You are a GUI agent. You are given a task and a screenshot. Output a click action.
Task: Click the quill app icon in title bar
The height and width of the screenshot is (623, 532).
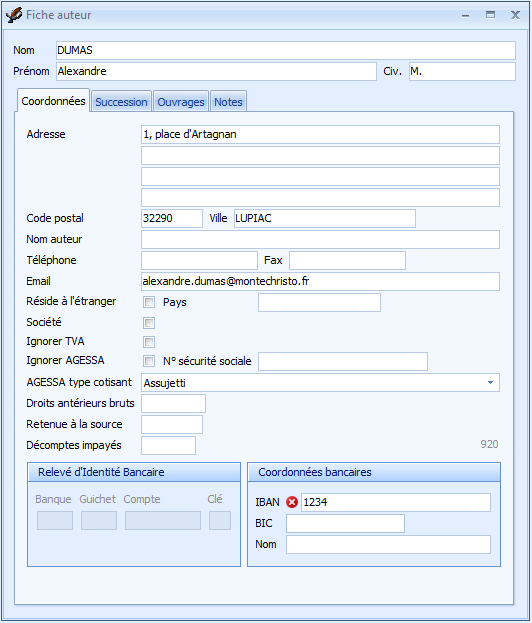[x=14, y=15]
